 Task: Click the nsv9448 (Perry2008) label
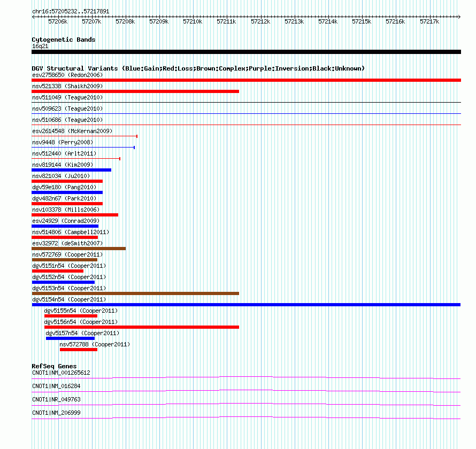point(63,142)
